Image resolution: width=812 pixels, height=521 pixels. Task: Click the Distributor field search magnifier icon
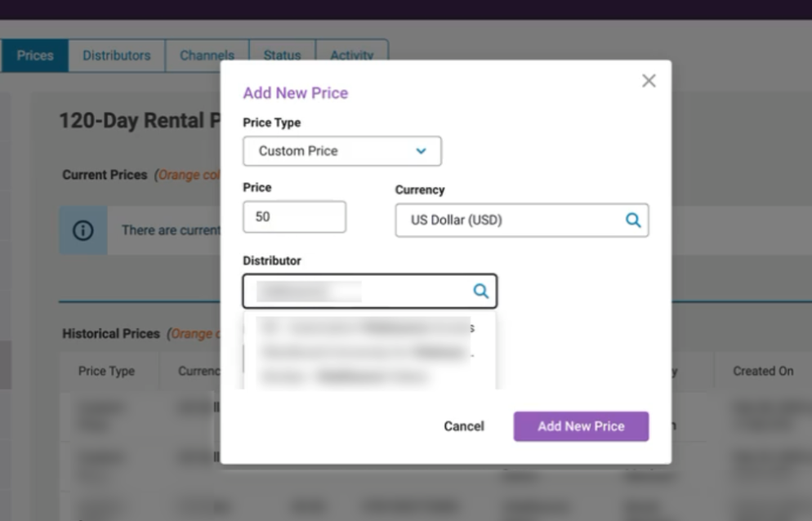pyautogui.click(x=481, y=291)
